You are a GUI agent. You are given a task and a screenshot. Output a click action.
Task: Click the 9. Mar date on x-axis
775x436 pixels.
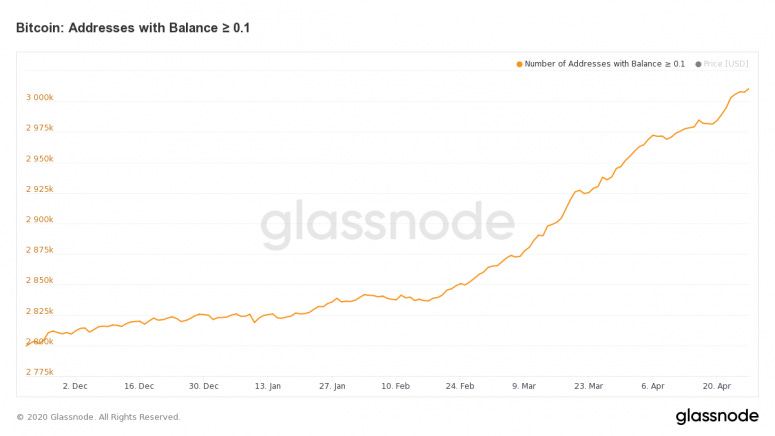coord(525,386)
